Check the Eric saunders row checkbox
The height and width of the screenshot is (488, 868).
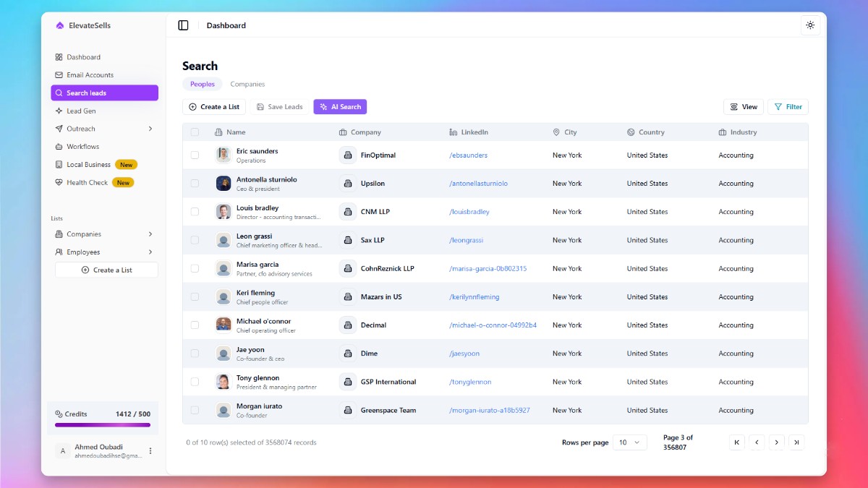pos(195,155)
